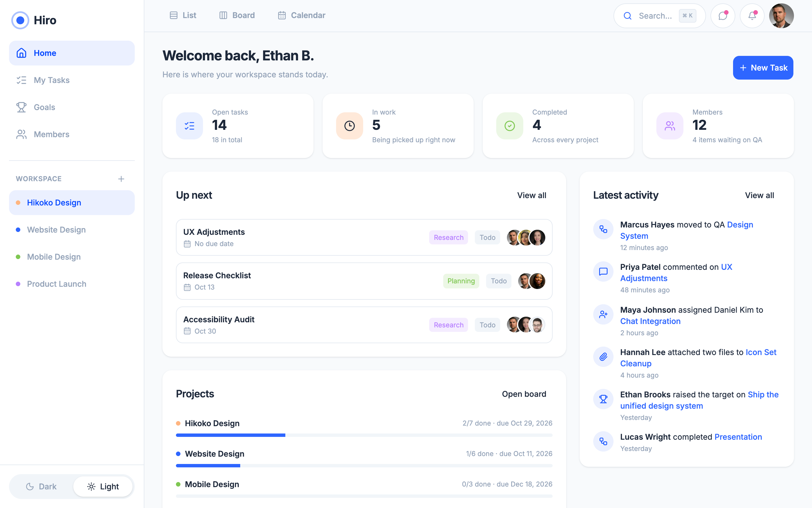Viewport: 812px width, 508px height.
Task: Click the search magnifier icon
Action: coord(627,16)
